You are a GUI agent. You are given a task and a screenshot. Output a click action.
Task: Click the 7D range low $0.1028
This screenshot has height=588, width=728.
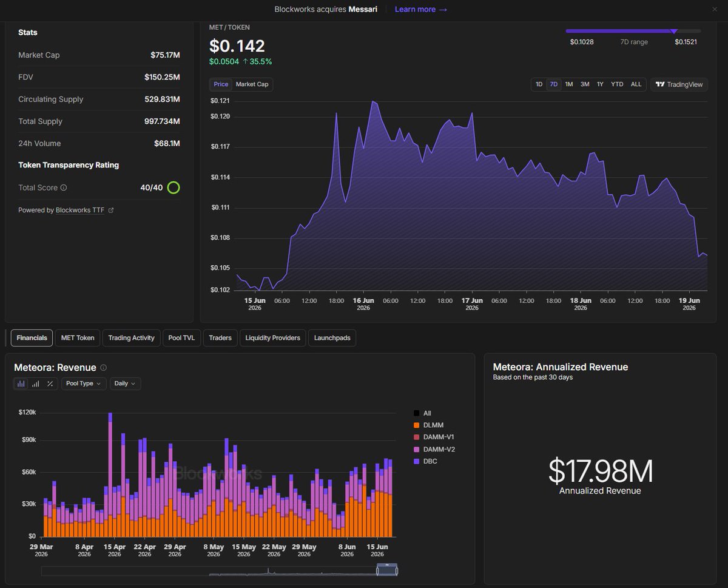point(582,42)
